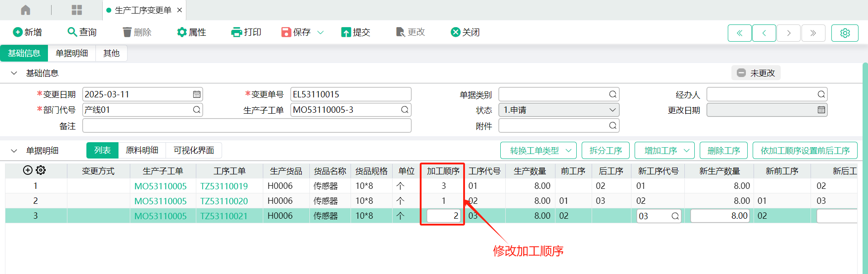Expand the 保存 dropdown arrow
The height and width of the screenshot is (274, 868).
click(321, 32)
